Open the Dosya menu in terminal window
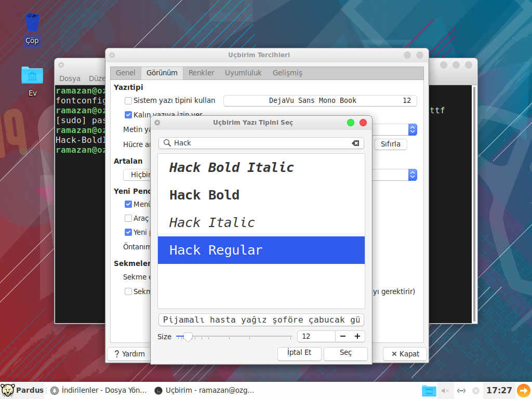This screenshot has height=399, width=532. point(70,79)
